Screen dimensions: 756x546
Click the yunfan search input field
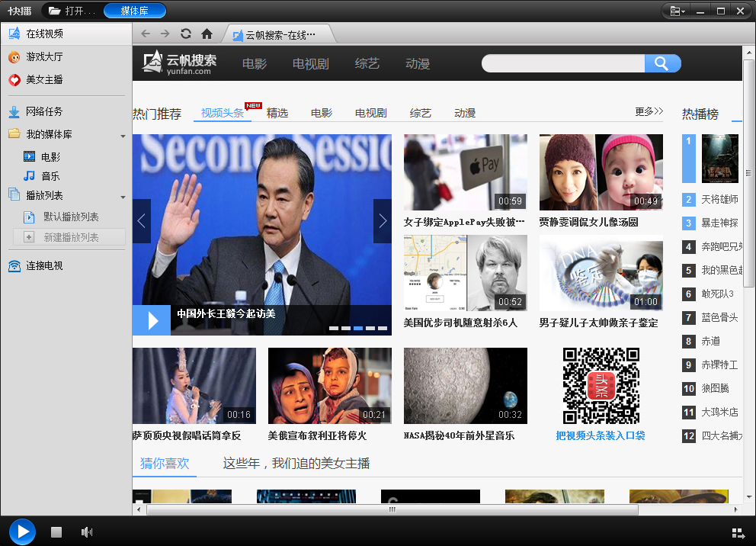click(x=563, y=63)
